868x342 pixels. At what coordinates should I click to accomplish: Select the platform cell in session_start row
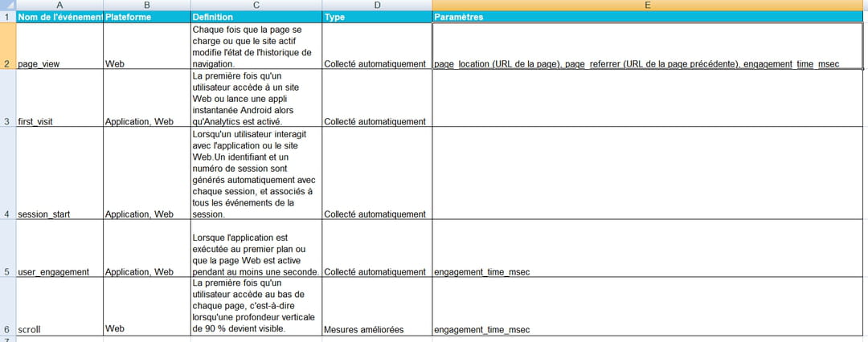tap(147, 173)
